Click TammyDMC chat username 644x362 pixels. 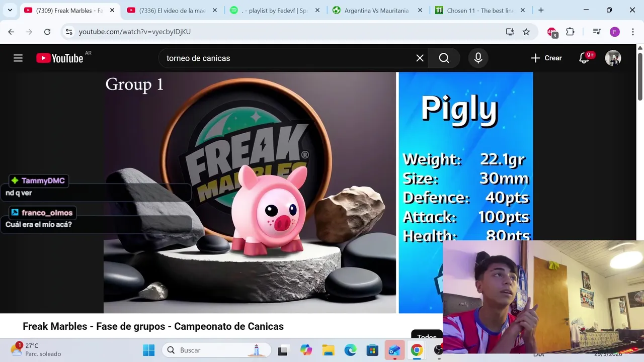(43, 180)
